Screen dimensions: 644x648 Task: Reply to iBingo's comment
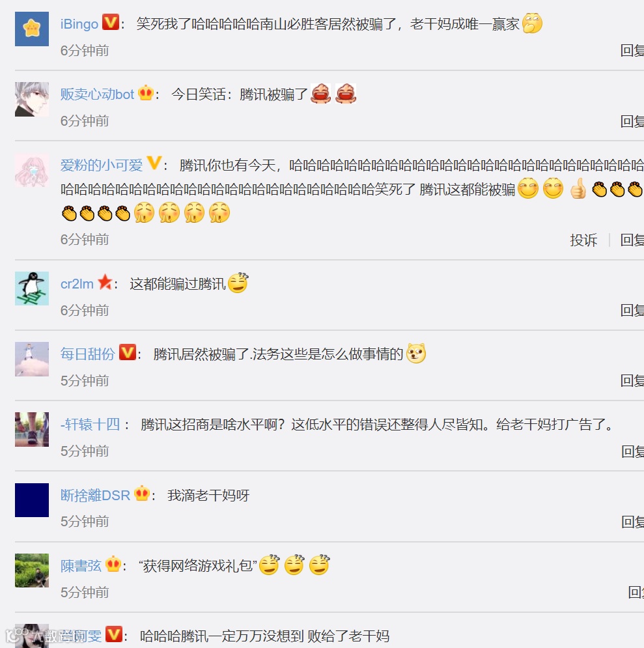(x=632, y=50)
